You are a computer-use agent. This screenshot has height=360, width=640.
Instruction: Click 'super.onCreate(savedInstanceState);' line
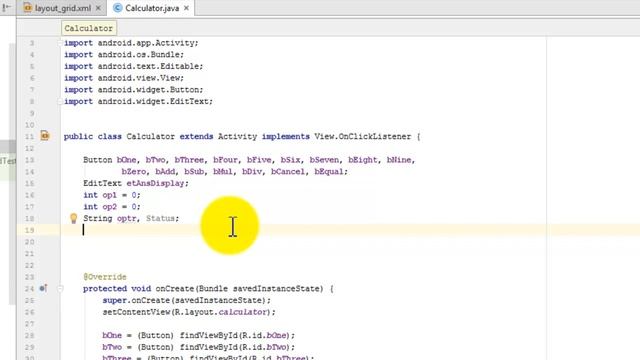tap(187, 300)
